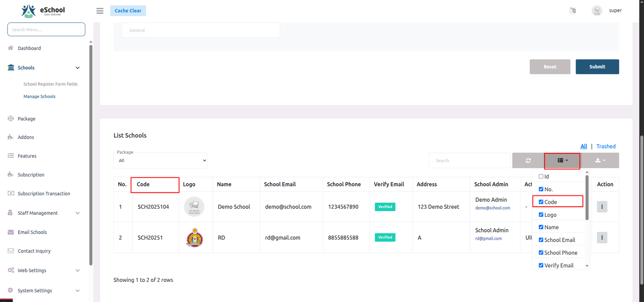The image size is (644, 302).
Task: Open action menu for Demo School row
Action: click(602, 207)
